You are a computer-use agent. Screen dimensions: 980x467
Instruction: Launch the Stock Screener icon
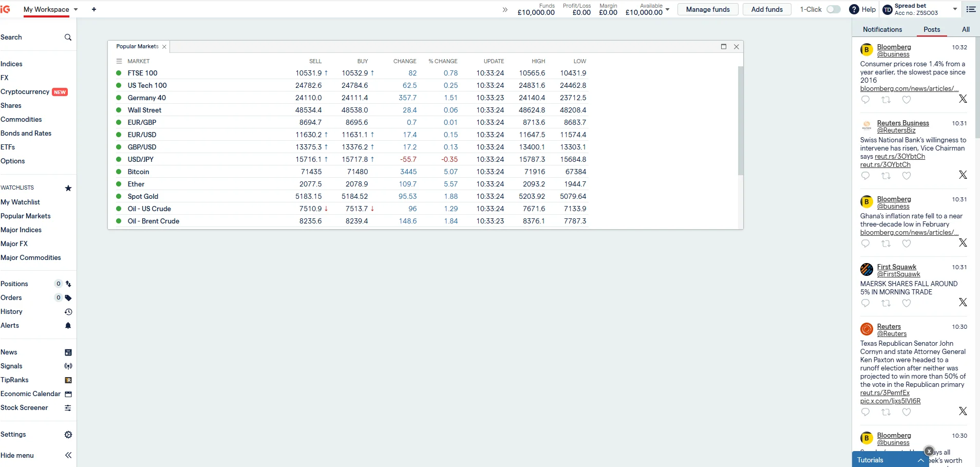(x=67, y=407)
